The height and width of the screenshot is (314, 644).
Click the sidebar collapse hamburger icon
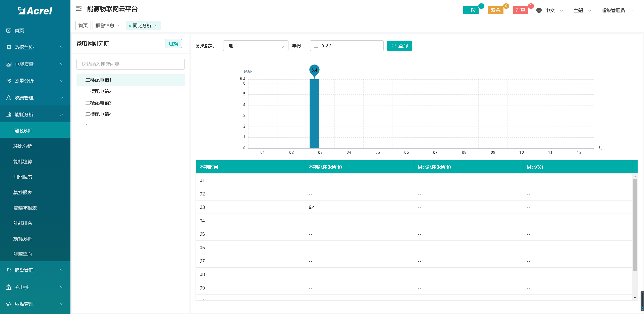(79, 9)
